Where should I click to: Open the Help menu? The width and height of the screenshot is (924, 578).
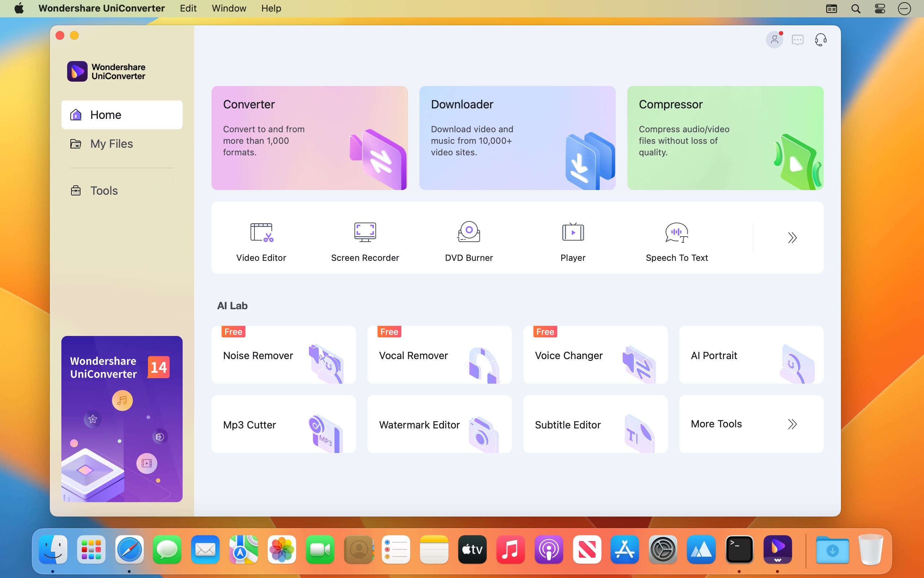[x=271, y=8]
